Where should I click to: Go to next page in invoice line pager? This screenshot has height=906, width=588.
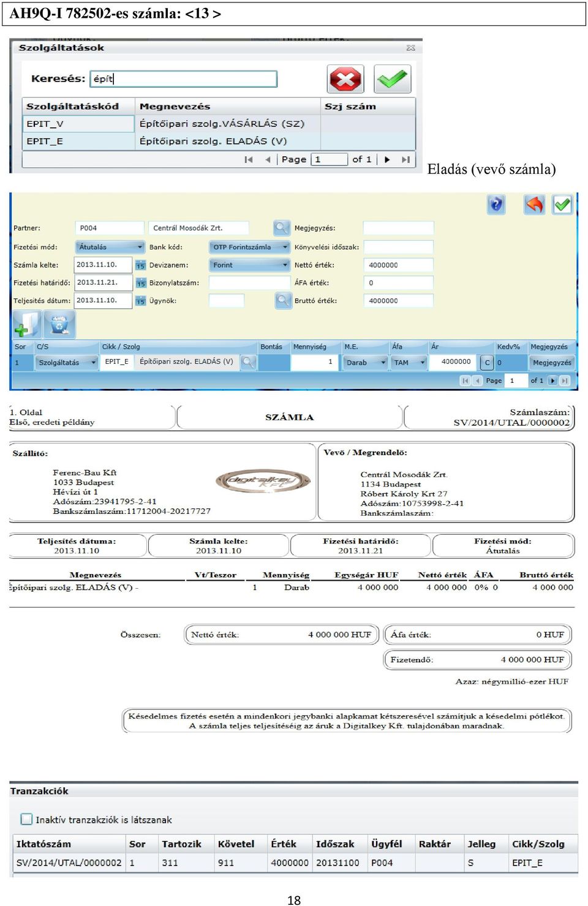pyautogui.click(x=552, y=380)
